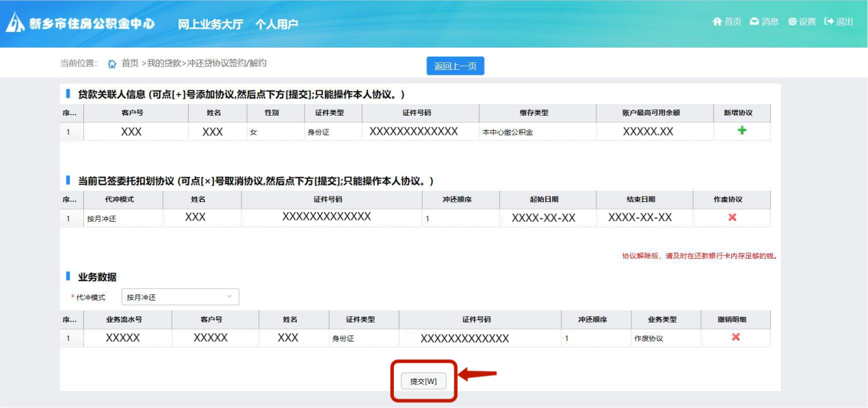This screenshot has width=868, height=408.
Task: Click red X under 撤销明细 column
Action: click(x=736, y=337)
